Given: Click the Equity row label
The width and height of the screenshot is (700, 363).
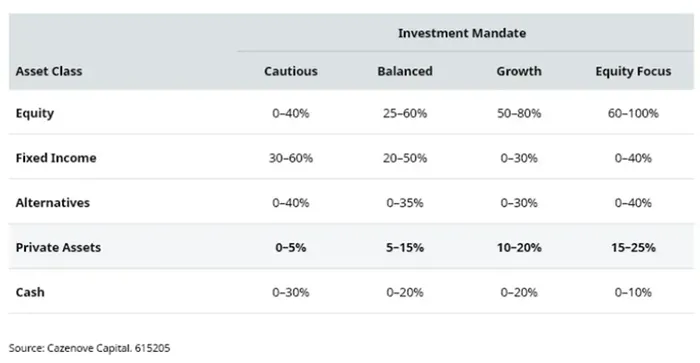Looking at the screenshot, I should pos(35,113).
